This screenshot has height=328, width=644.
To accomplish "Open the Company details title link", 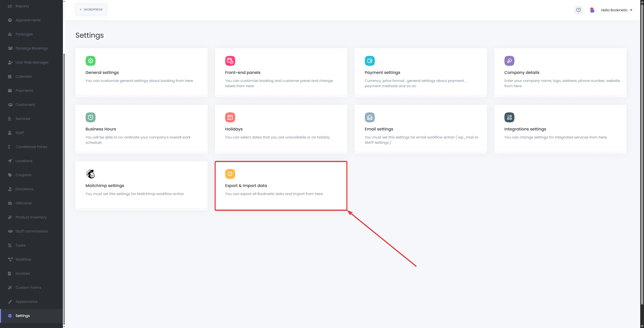I will [x=522, y=72].
